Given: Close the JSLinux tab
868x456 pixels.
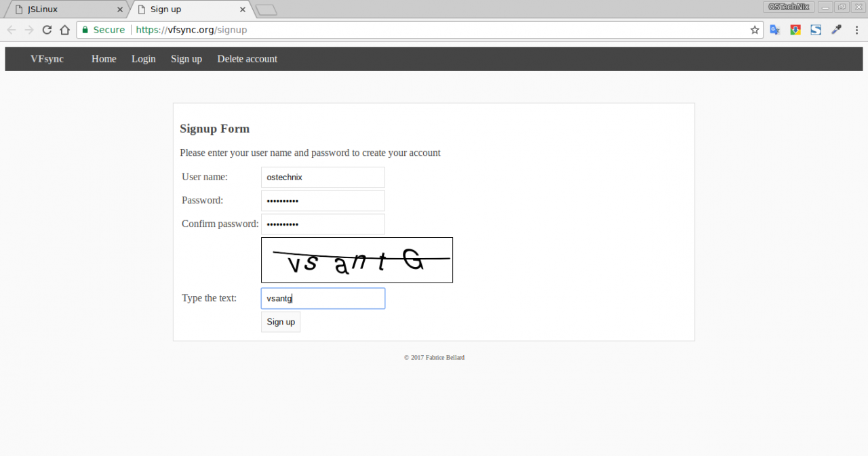Looking at the screenshot, I should (x=120, y=9).
